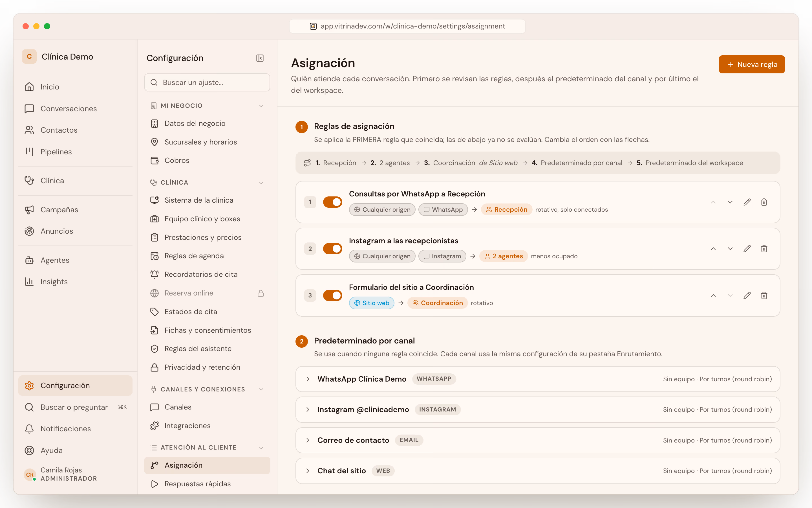Collapse the MI NEGOCIO section
This screenshot has height=508, width=812.
point(261,106)
